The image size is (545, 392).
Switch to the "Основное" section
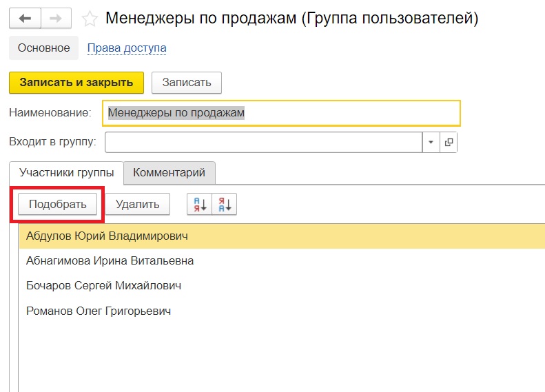(x=44, y=48)
